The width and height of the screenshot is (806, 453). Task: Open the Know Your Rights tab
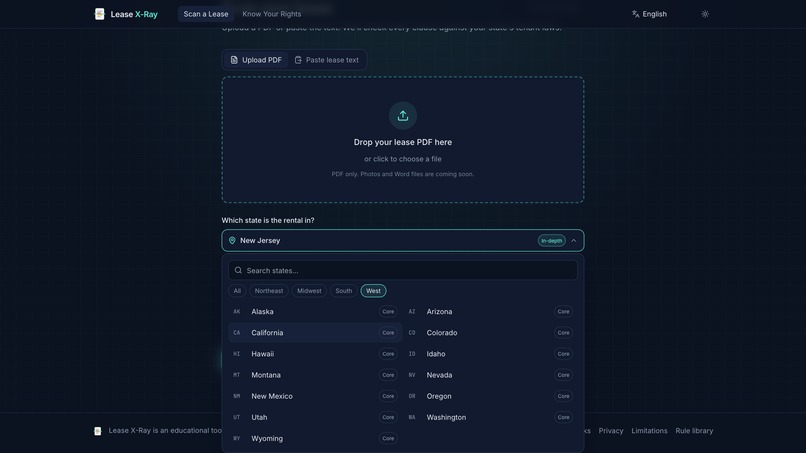tap(271, 14)
